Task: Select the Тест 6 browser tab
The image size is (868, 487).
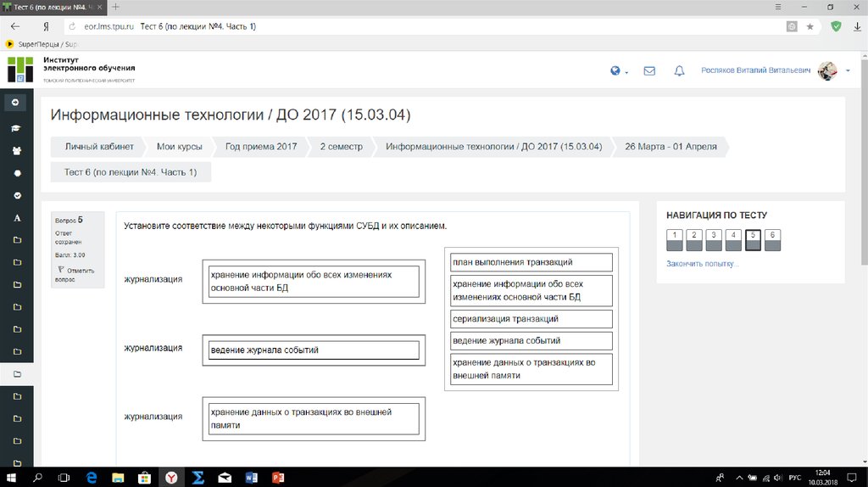Action: [x=53, y=7]
